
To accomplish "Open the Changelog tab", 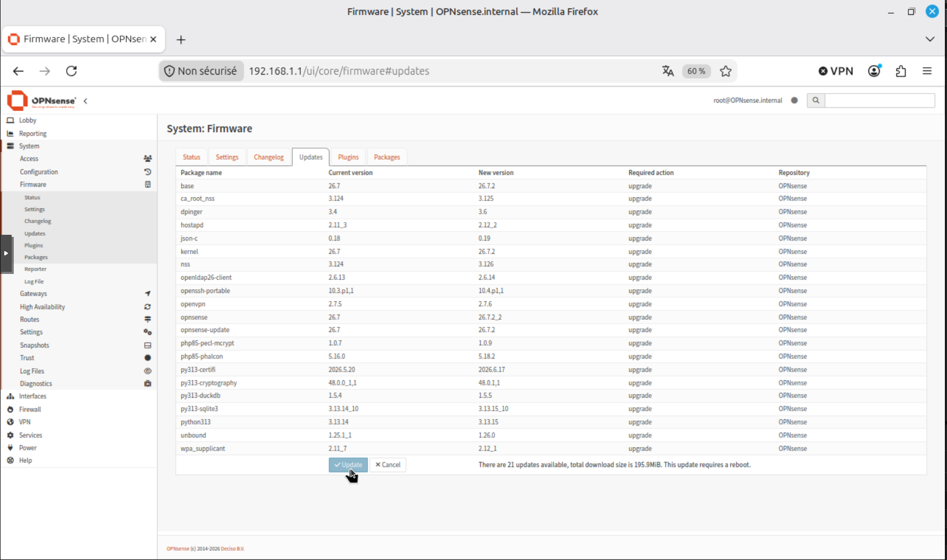I will [x=269, y=157].
